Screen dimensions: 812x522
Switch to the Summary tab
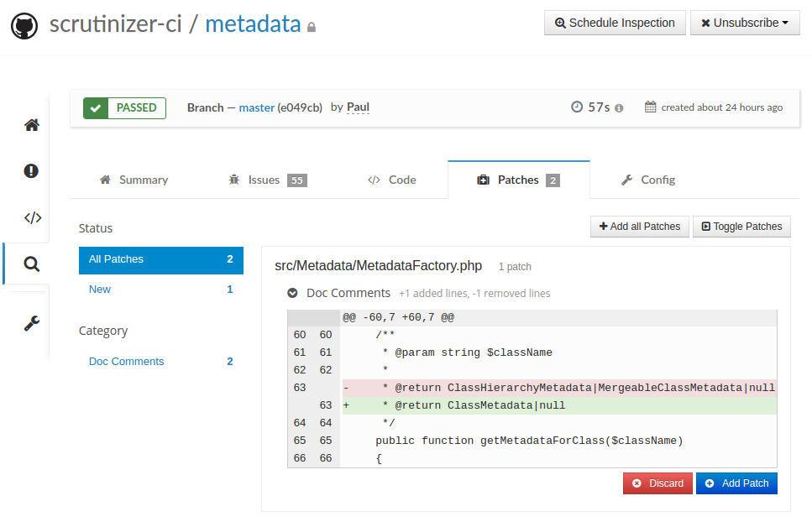tap(134, 180)
